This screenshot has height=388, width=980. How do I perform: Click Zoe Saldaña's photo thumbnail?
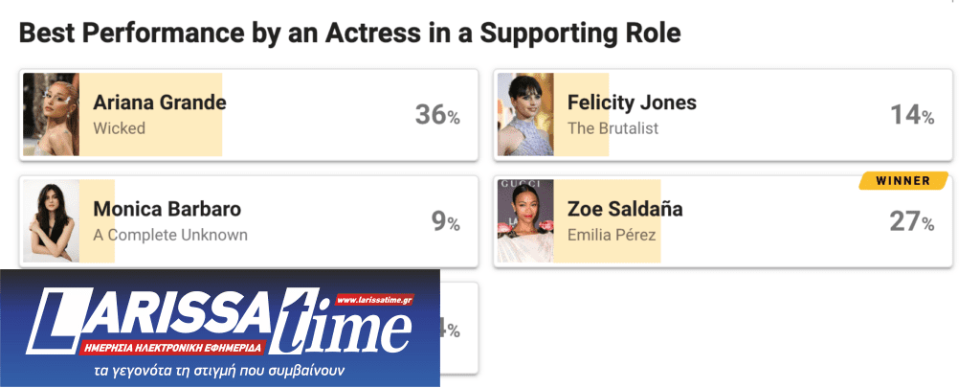525,221
